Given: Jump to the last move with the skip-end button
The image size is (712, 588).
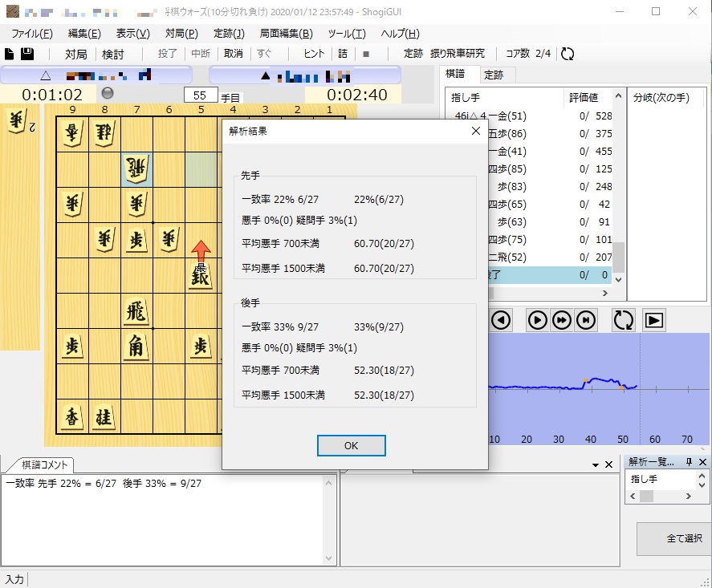Looking at the screenshot, I should pos(586,320).
